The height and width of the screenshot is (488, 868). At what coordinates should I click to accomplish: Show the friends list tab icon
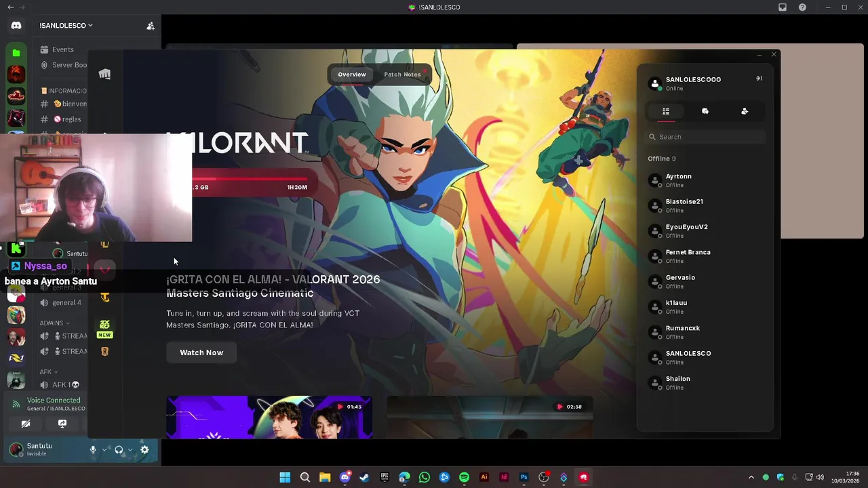[x=666, y=111]
